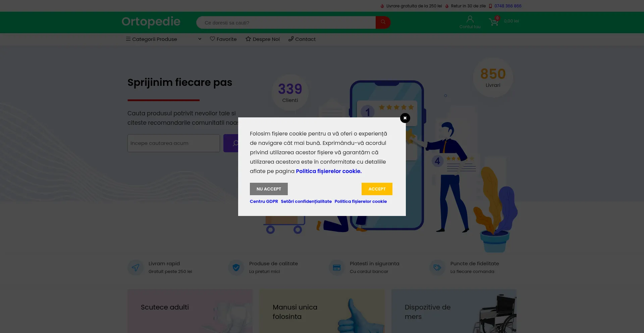
Task: Click the hamburger icon beside Categorii Produse
Action: pos(128,39)
